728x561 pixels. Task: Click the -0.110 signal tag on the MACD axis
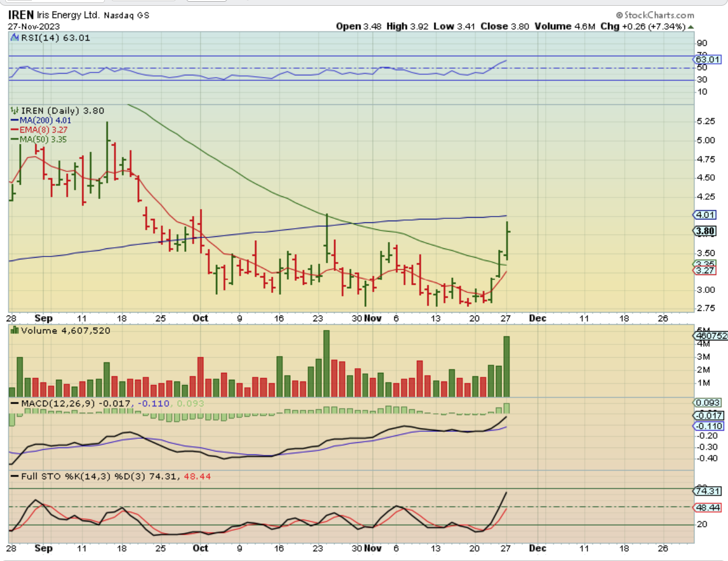pyautogui.click(x=709, y=426)
